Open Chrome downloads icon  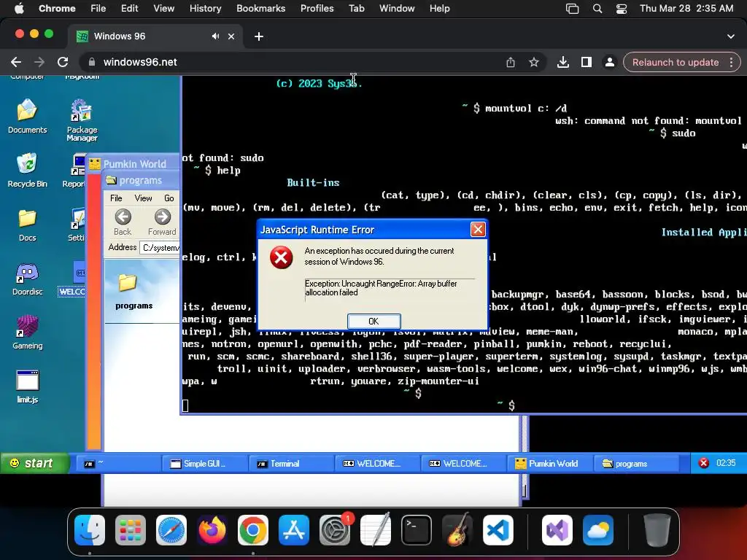coord(562,62)
